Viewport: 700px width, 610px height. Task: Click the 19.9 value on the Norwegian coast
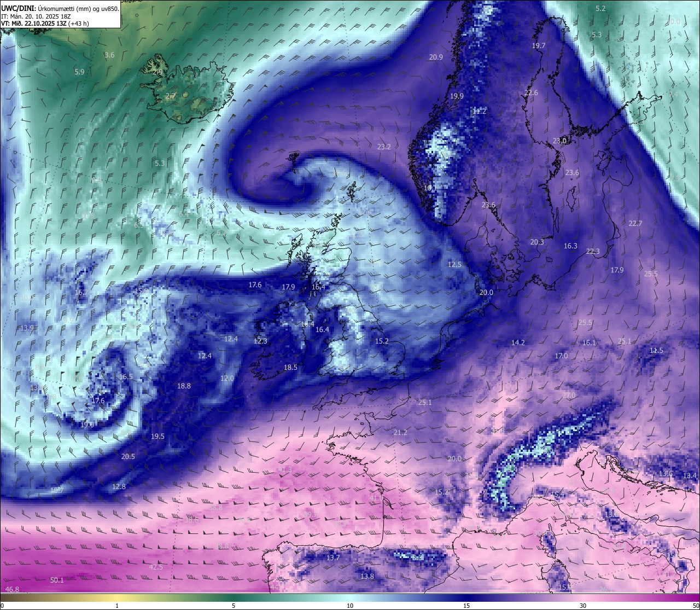click(457, 96)
